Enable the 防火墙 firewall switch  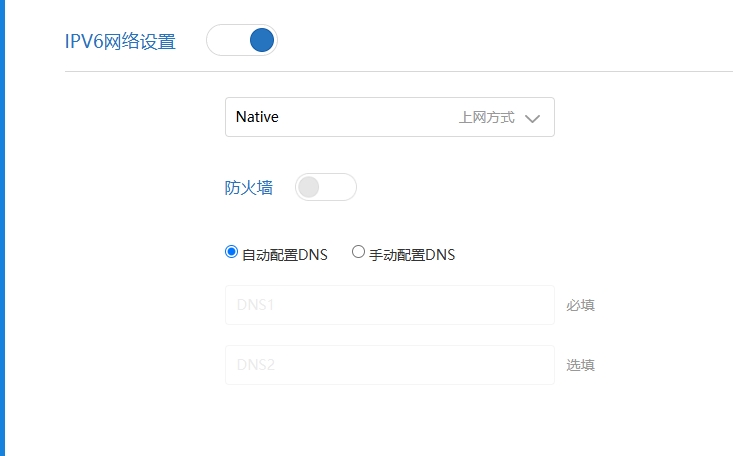(325, 187)
